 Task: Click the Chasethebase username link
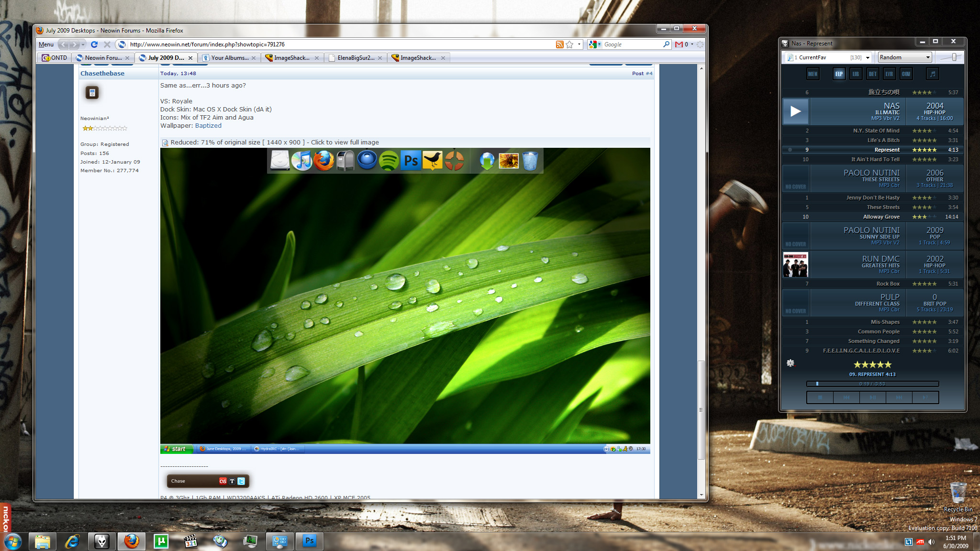[x=102, y=73]
